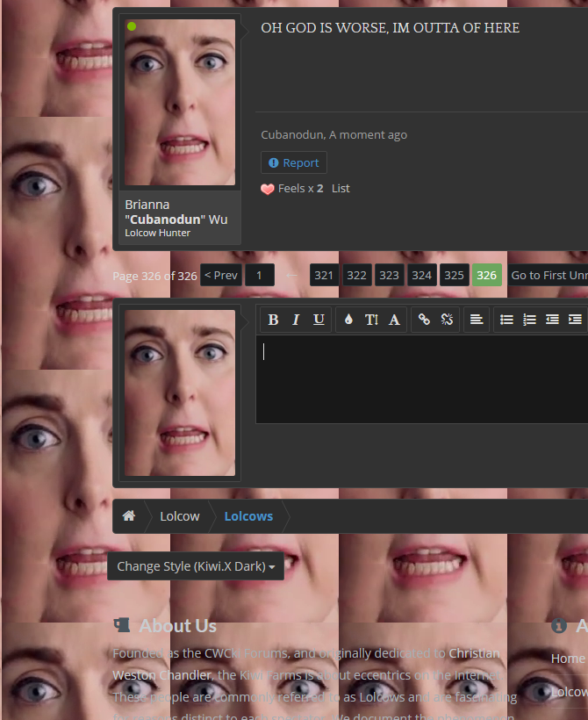588x720 pixels.
Task: Click the 'Lolcow Hunter' user title text
Action: pyautogui.click(x=157, y=233)
